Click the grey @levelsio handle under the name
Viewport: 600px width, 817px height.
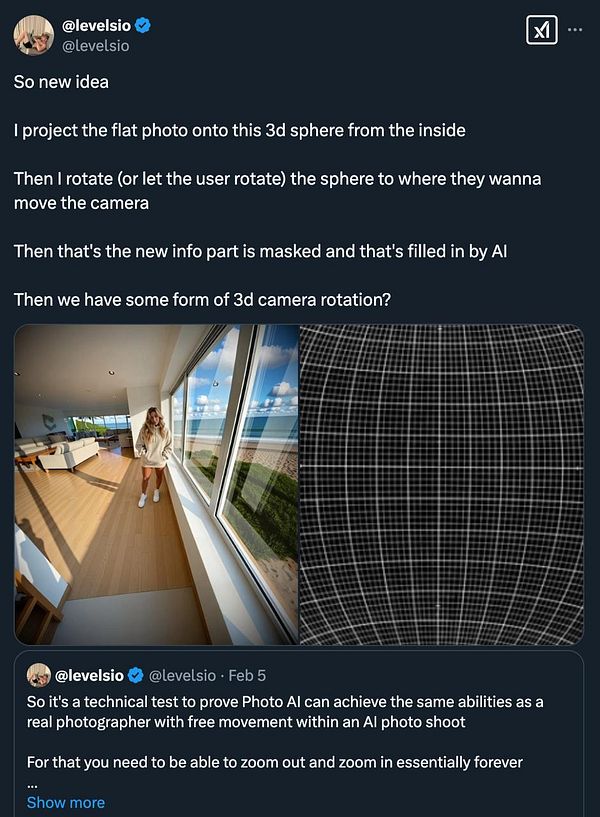point(96,46)
